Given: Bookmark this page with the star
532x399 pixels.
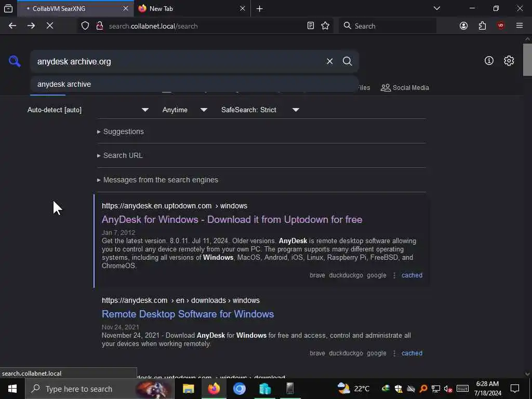Looking at the screenshot, I should [325, 26].
